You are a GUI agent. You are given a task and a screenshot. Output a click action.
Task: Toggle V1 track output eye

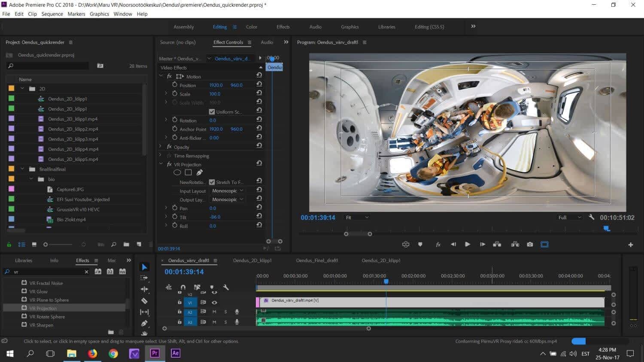(x=214, y=302)
